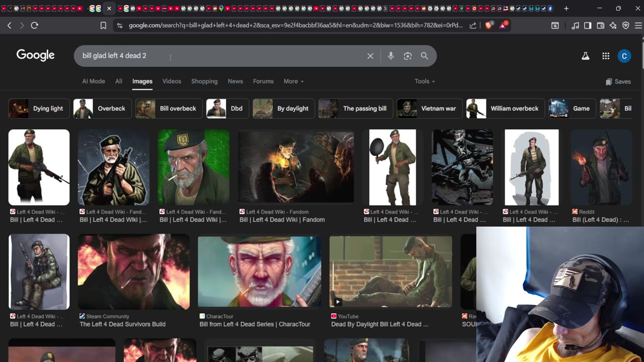Open the Google apps grid
The image size is (644, 362).
[606, 56]
